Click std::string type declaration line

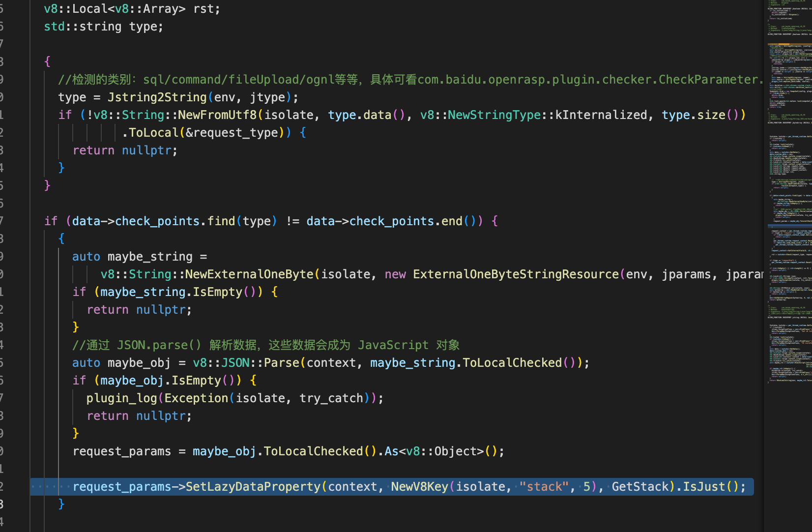[x=103, y=27]
